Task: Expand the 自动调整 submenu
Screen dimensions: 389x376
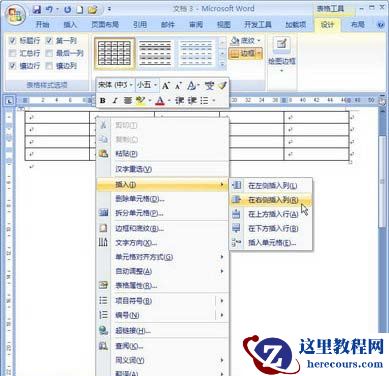Action: pos(222,271)
